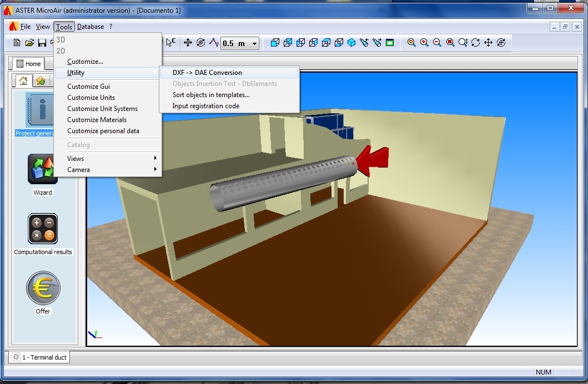Create a new document from the toolbar
Image resolution: width=588 pixels, height=384 pixels.
pos(17,43)
